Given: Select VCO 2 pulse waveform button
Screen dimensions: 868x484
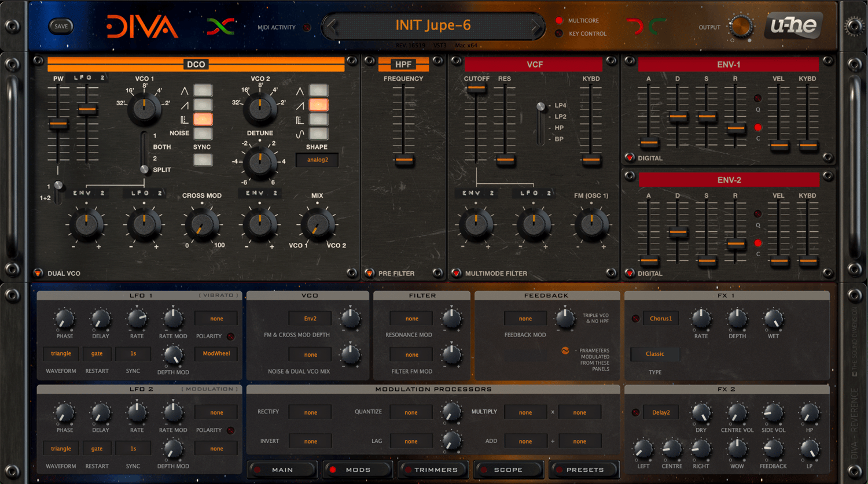Looking at the screenshot, I should tap(318, 119).
